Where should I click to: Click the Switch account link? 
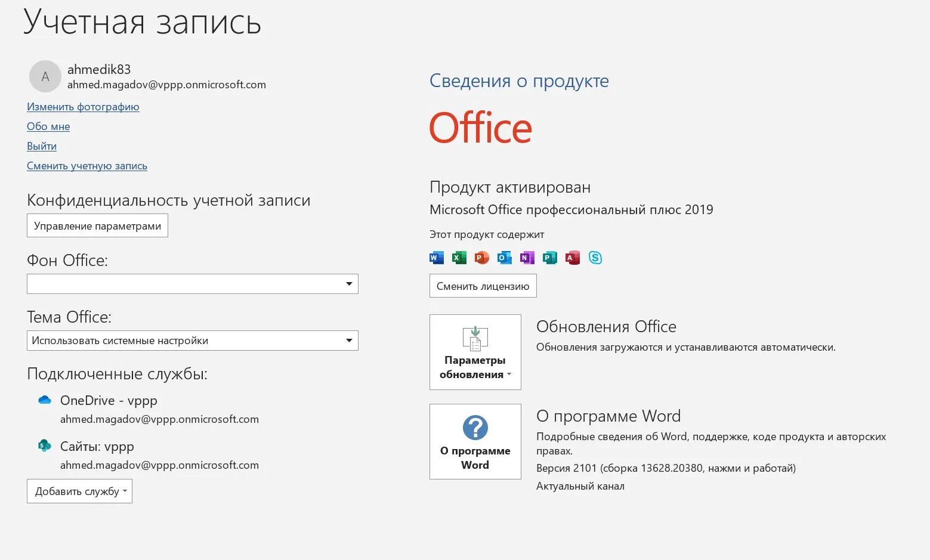[87, 166]
